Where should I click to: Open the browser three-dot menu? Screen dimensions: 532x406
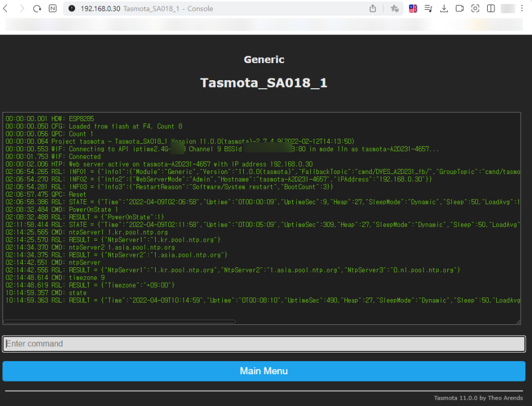point(522,9)
